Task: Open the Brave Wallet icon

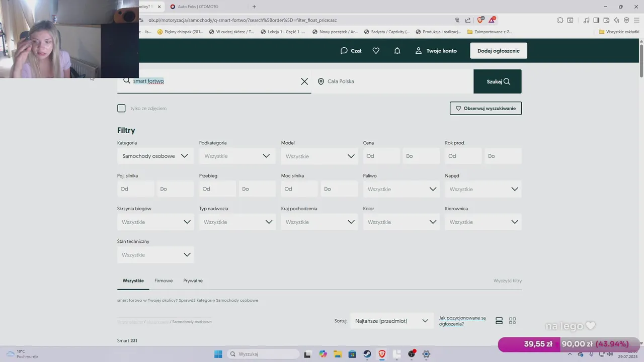Action: (606, 20)
